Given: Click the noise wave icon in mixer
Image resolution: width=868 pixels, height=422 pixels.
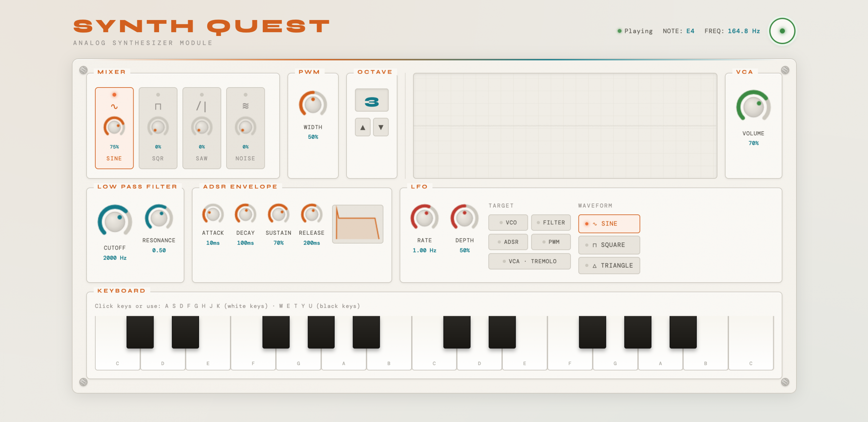Looking at the screenshot, I should 245,107.
